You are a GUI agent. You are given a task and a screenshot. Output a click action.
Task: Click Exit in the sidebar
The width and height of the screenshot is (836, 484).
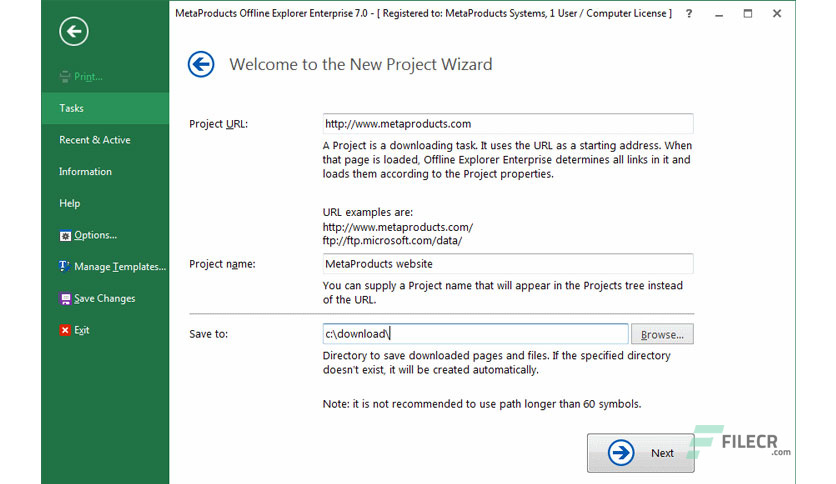coord(82,330)
